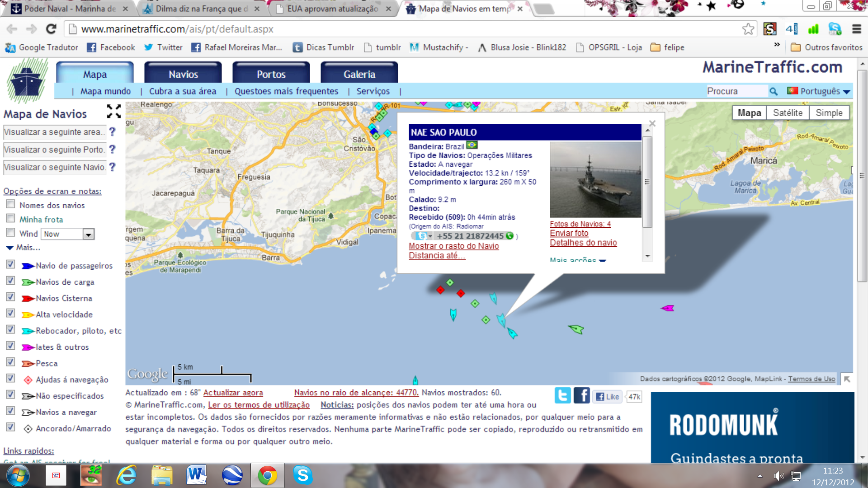
Task: Expand Mais acções in ship popup
Action: 578,260
